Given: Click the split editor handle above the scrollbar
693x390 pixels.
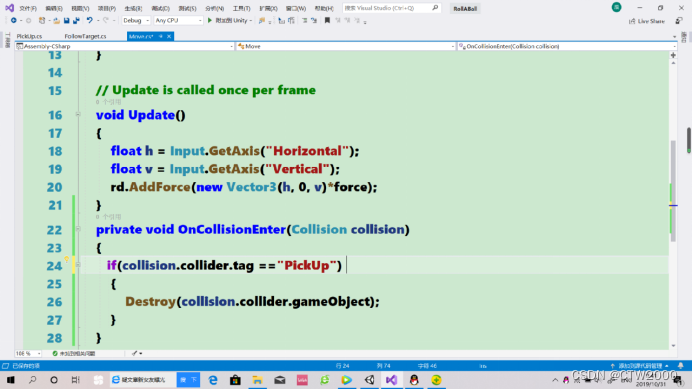Looking at the screenshot, I should click(673, 55).
